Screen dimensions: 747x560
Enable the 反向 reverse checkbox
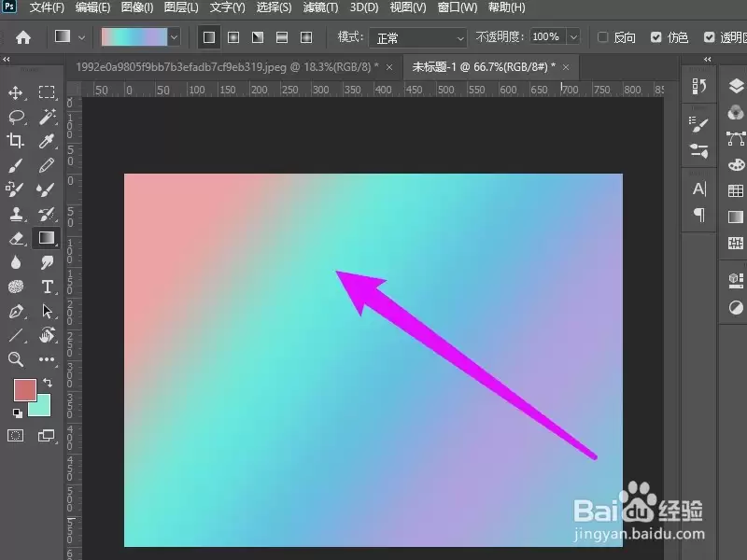tap(602, 37)
